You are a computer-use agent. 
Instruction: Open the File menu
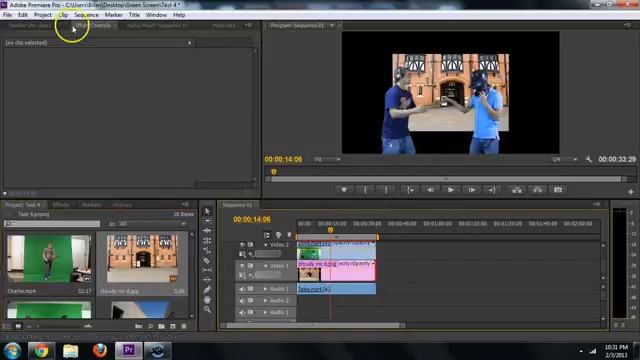coord(7,15)
